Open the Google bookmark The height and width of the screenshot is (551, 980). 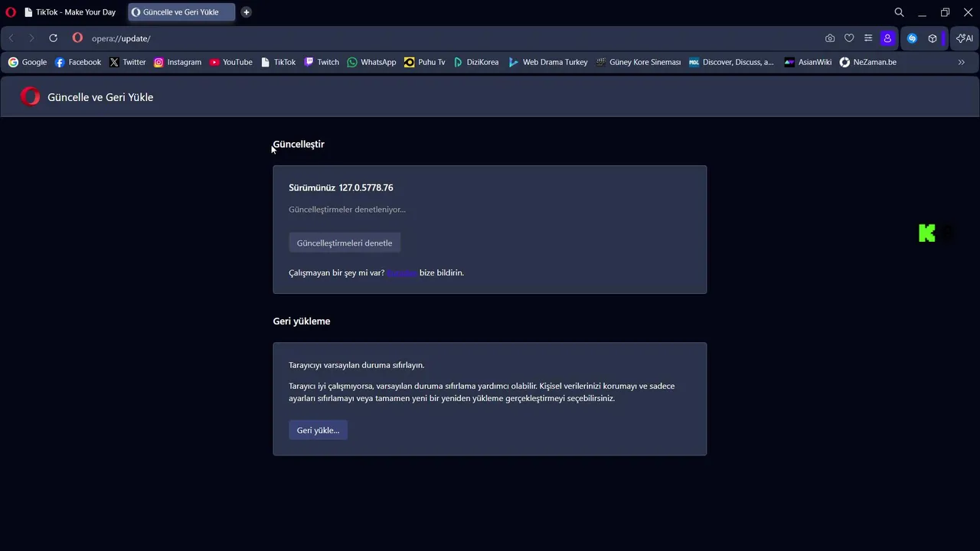click(x=28, y=62)
